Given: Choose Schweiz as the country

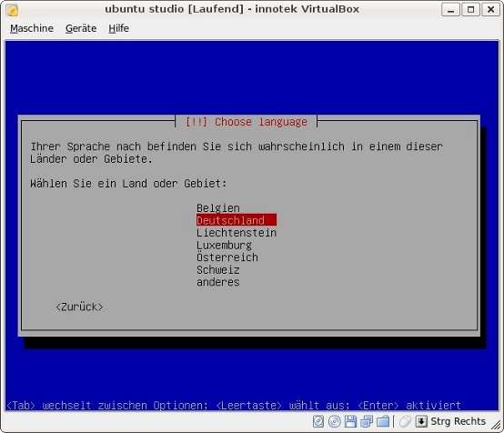Looking at the screenshot, I should (x=218, y=269).
